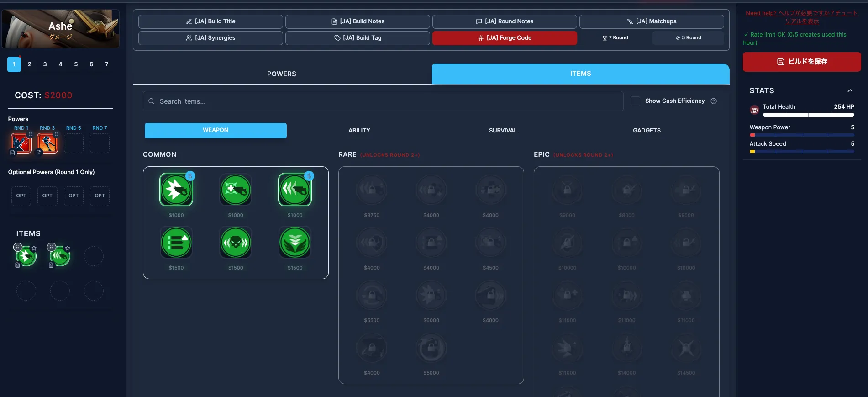The image size is (868, 397).
Task: Open the SURVIVAL item category tab
Action: [x=503, y=131]
